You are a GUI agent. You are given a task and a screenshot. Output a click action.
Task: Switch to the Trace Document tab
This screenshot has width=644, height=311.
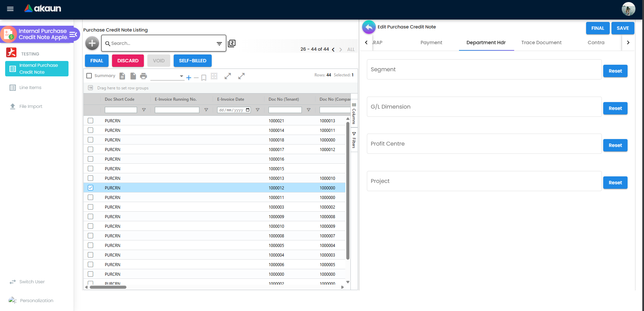point(541,42)
